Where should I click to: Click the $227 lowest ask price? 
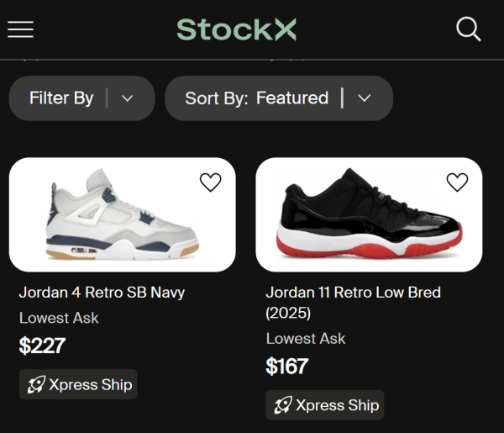tap(42, 346)
